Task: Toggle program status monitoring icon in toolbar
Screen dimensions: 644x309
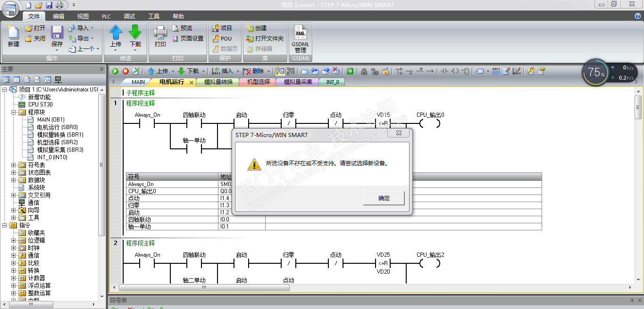Action: [280, 71]
